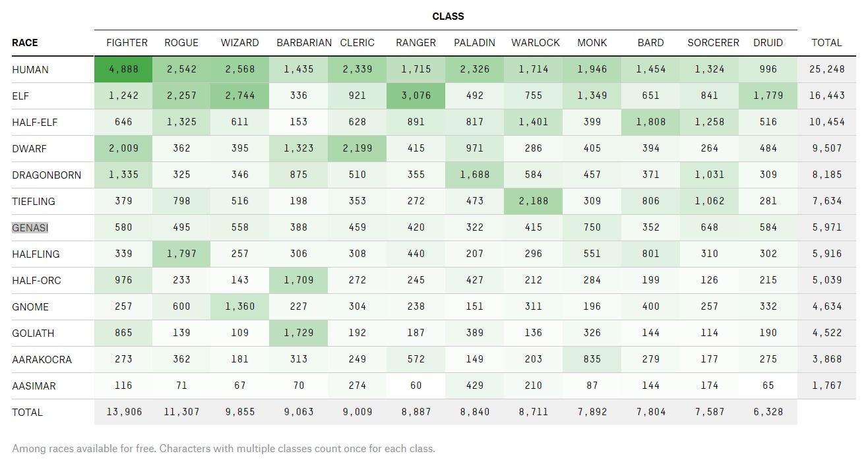Click the Human row total 25,248

pyautogui.click(x=826, y=69)
